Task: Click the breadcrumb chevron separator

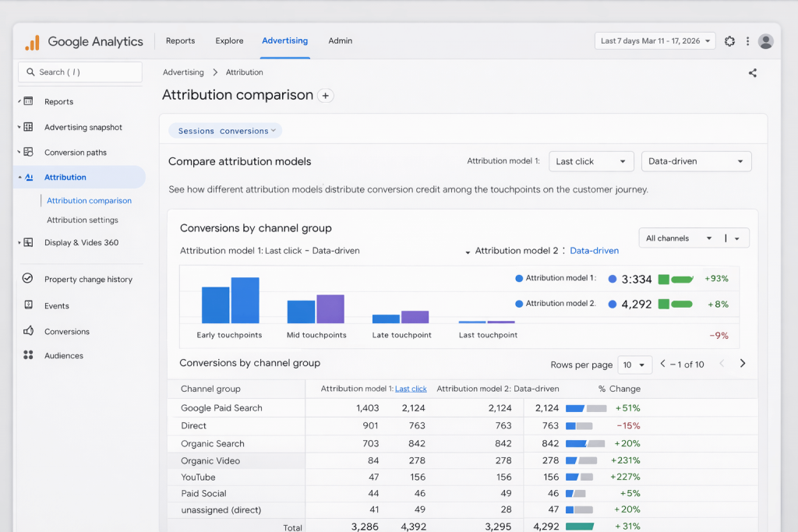Action: tap(215, 72)
